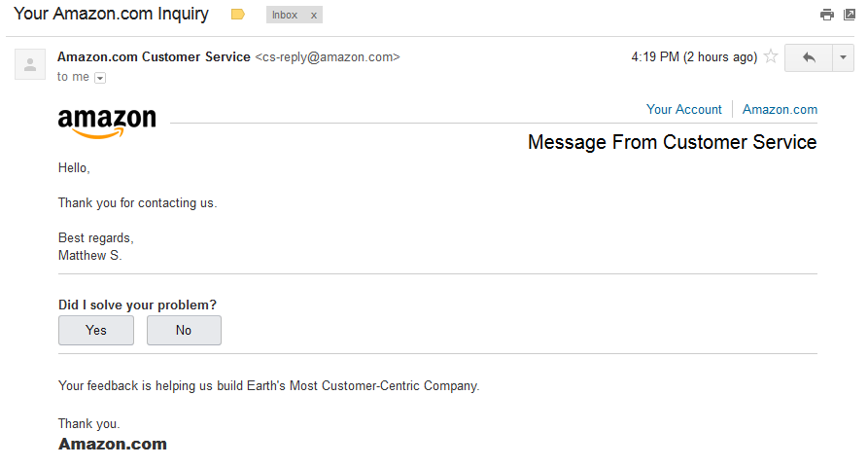Click the cs-reply@amazon.com sender address
This screenshot has height=467, width=868.
pyautogui.click(x=328, y=57)
